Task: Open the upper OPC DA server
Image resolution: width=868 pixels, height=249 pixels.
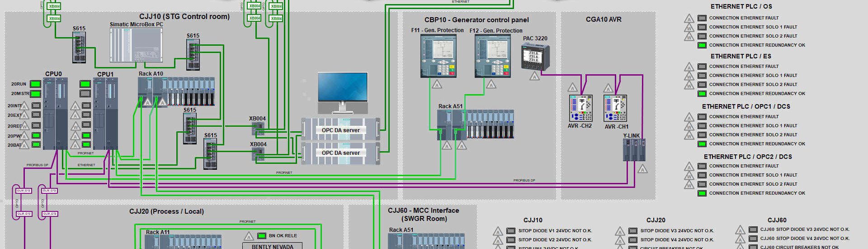Action: [x=340, y=129]
